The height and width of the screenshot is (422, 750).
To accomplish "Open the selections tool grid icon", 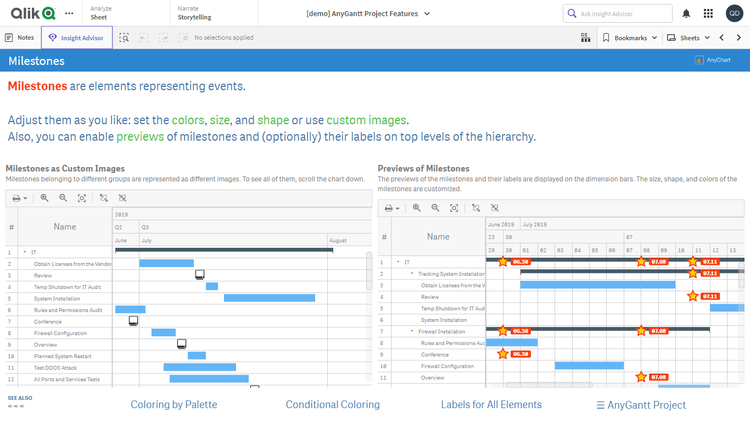I will tap(585, 37).
